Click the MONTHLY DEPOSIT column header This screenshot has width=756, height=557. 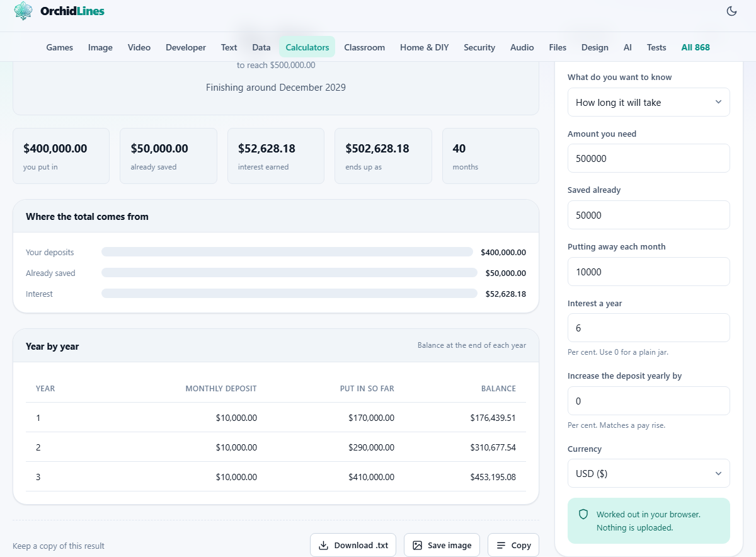coord(221,388)
